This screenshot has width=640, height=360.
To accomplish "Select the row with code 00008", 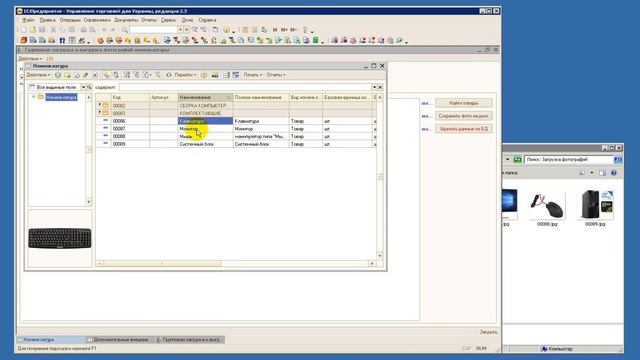I will (235, 137).
